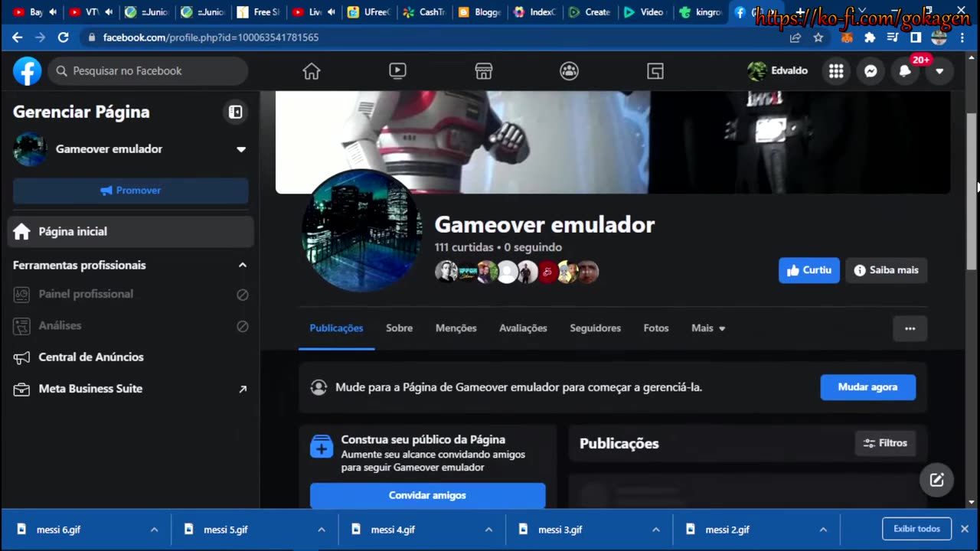This screenshot has height=551, width=980.
Task: Select the Fotos tab
Action: coord(656,328)
